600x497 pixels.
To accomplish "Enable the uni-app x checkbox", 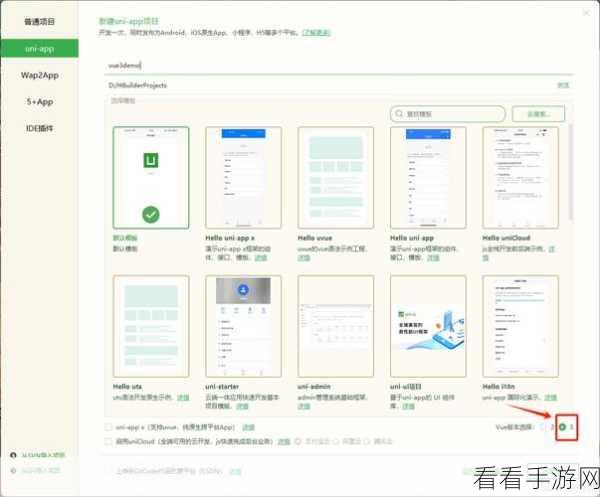I will tap(108, 427).
